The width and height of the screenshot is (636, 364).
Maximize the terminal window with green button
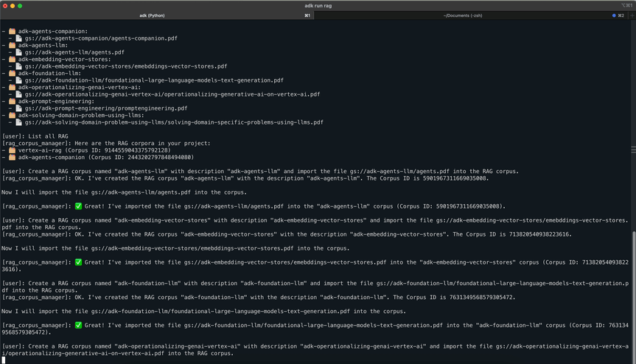point(20,6)
